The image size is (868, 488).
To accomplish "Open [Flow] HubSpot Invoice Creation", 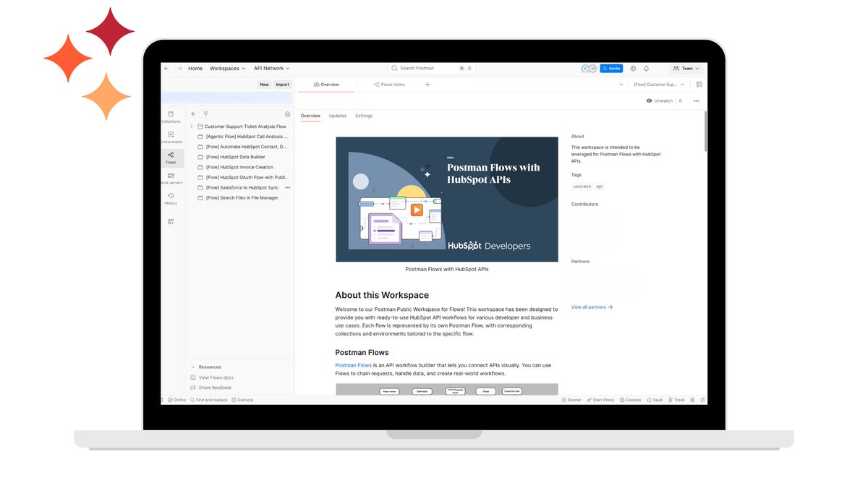I will [236, 167].
